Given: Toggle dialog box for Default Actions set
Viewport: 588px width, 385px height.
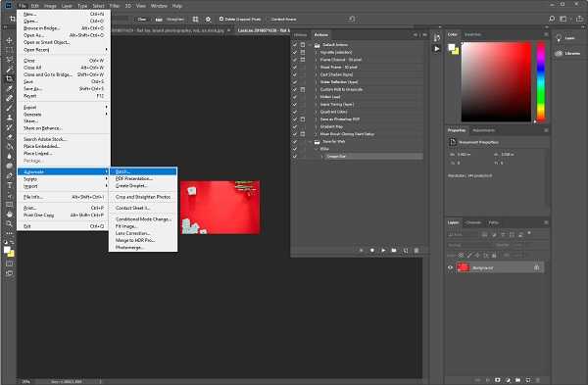Looking at the screenshot, I should 303,45.
